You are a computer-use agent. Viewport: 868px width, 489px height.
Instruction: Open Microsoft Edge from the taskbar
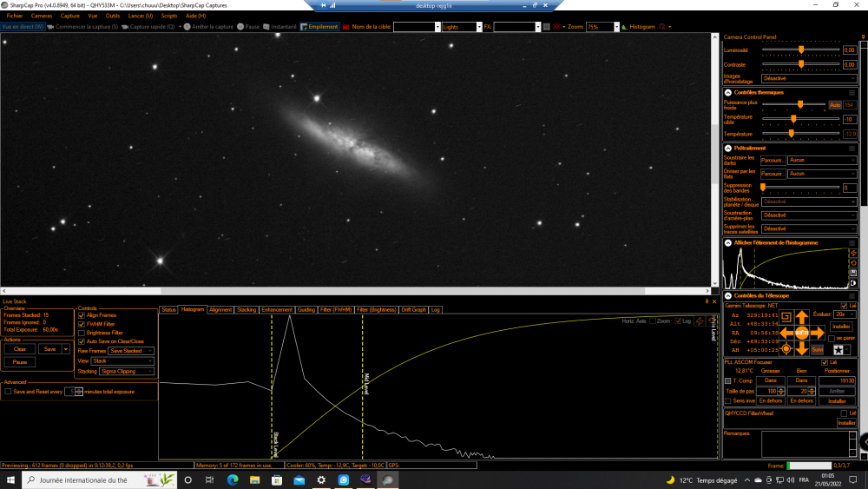(233, 479)
